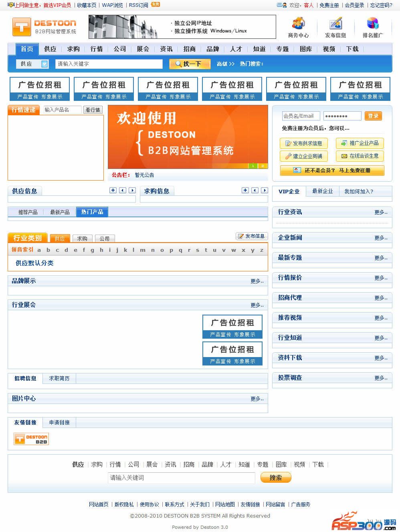
Task: Open the 行情 navigation menu item
Action: tap(97, 49)
